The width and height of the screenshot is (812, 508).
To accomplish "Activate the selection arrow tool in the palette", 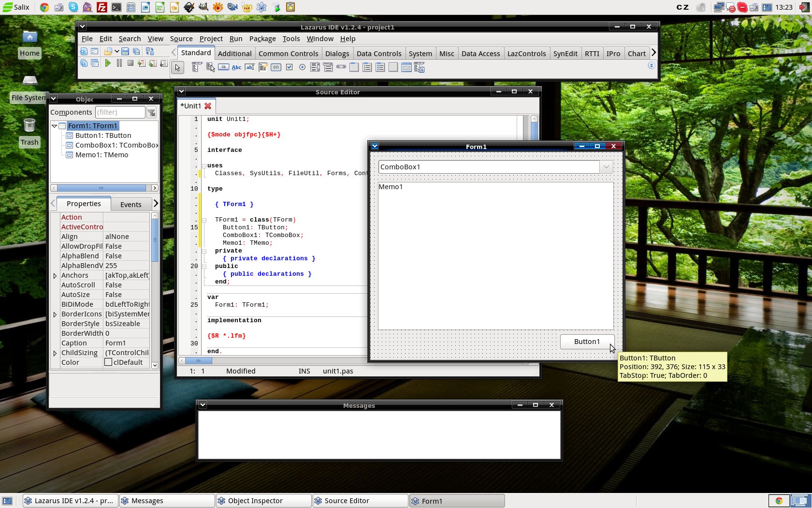I will coord(177,68).
